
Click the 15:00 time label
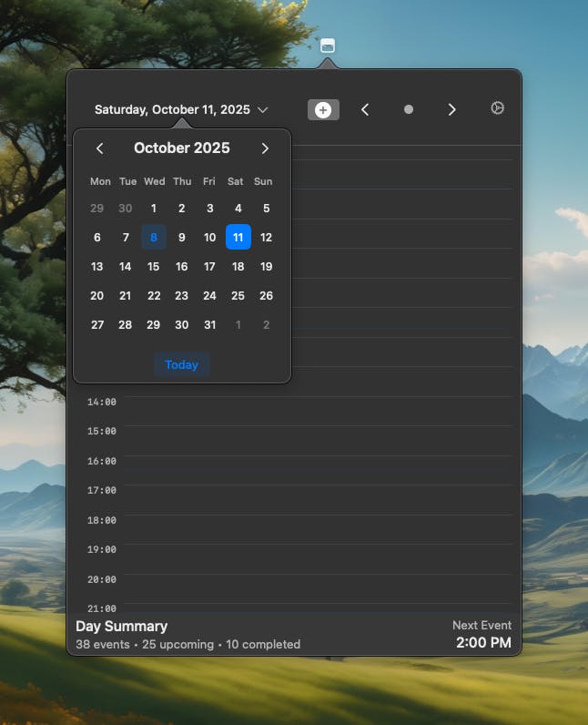pos(102,431)
